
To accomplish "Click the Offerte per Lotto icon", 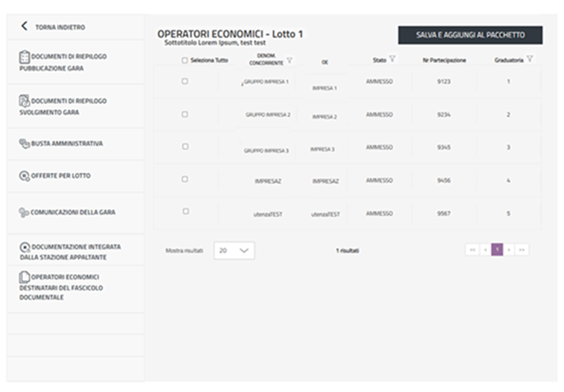I will pyautogui.click(x=24, y=176).
